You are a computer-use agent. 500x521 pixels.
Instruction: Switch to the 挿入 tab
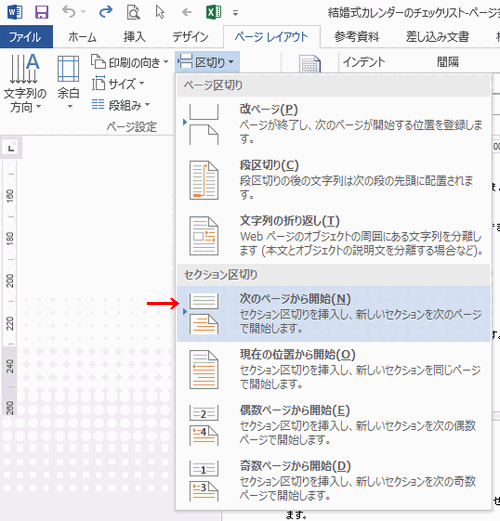(134, 37)
